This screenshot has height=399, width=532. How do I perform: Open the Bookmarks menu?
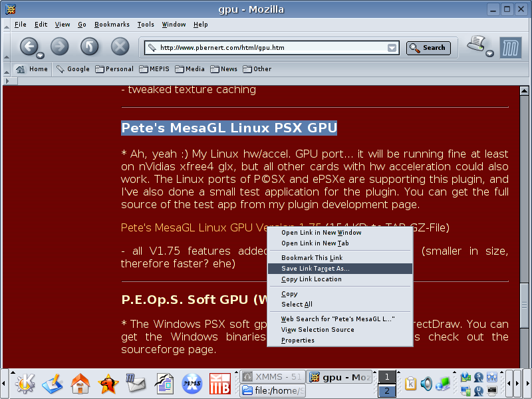112,25
